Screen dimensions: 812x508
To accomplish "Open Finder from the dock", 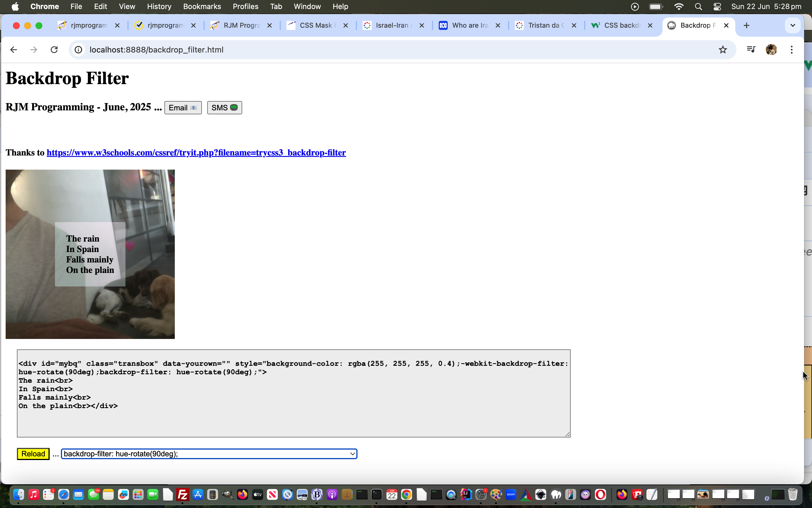I will (x=19, y=494).
